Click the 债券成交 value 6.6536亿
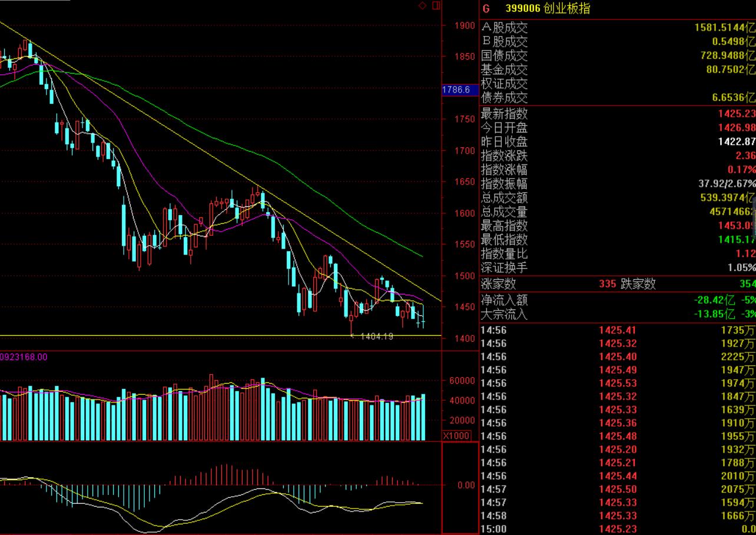Screen dimensions: 756x535 point(734,98)
